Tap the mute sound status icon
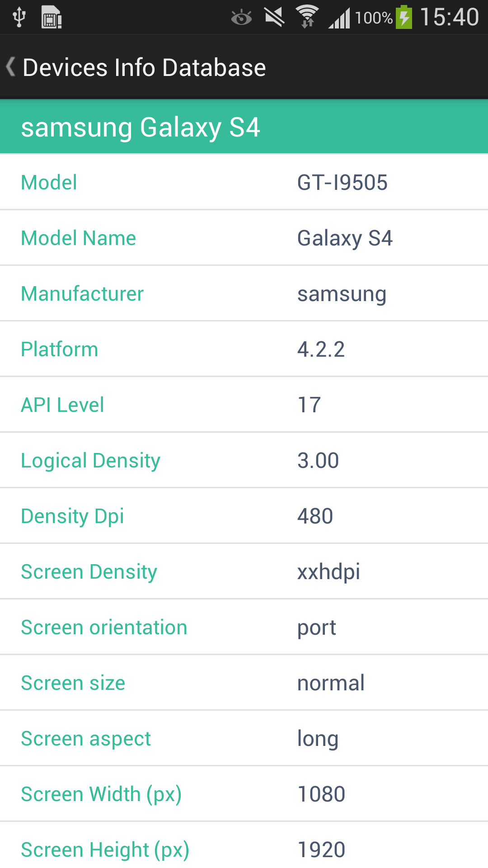Viewport: 488px width, 868px height. (x=274, y=17)
